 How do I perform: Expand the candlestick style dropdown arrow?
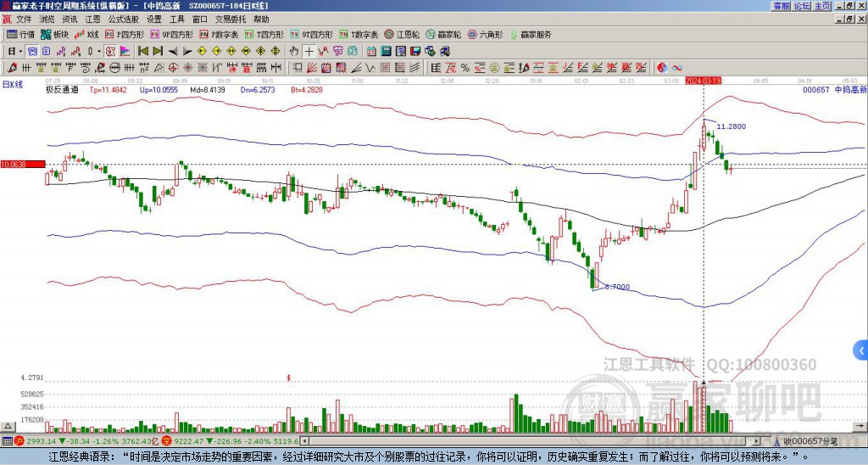tap(99, 52)
